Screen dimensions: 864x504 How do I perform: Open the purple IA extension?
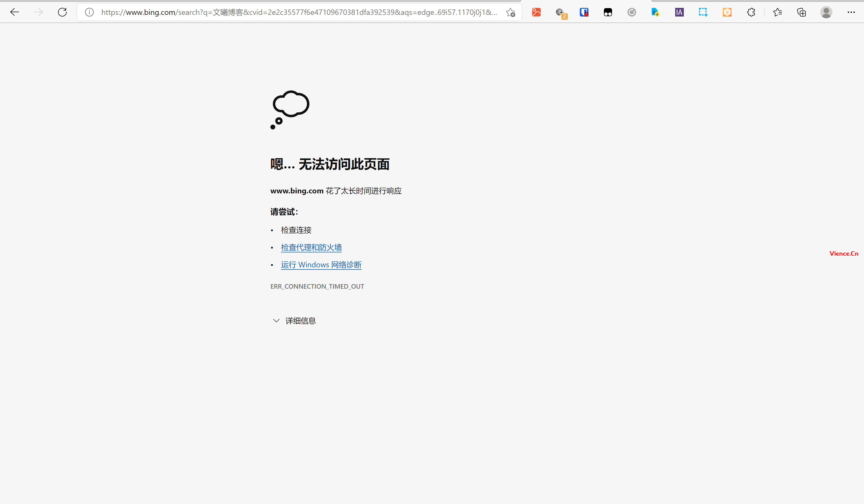pyautogui.click(x=679, y=12)
